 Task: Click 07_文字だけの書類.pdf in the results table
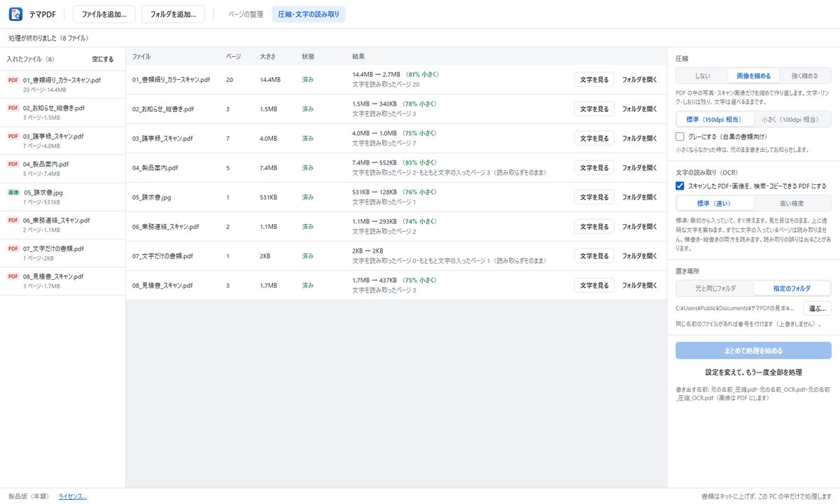162,256
